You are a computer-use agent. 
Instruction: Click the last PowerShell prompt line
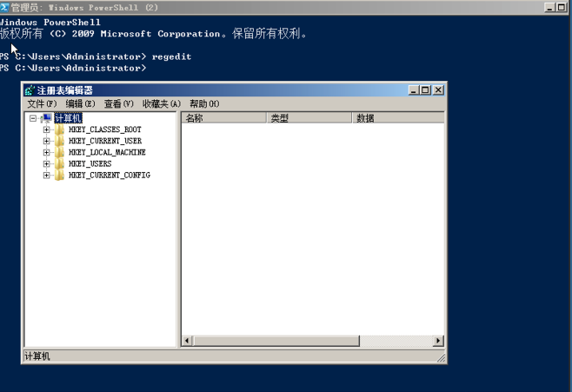pyautogui.click(x=73, y=68)
